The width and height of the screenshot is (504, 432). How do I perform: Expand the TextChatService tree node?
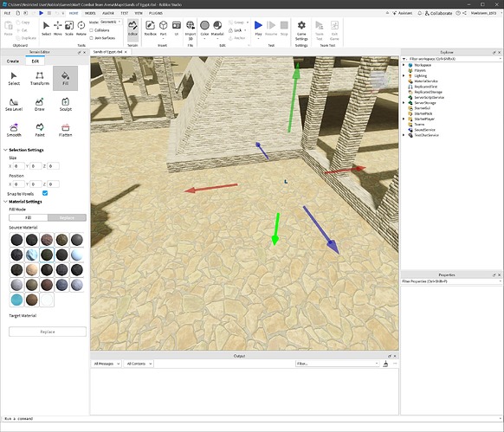(x=404, y=135)
